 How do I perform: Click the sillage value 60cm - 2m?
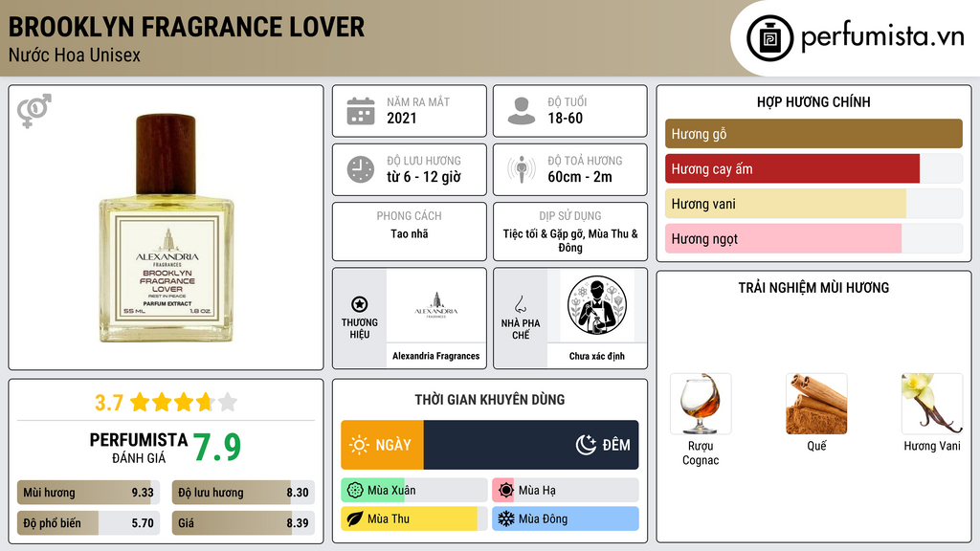(580, 177)
